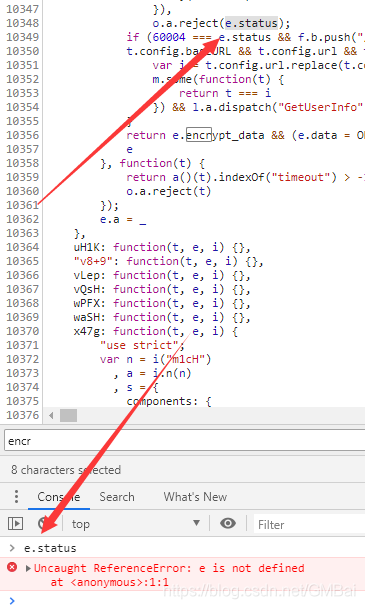Click the 'vLep' function key in code

point(87,275)
